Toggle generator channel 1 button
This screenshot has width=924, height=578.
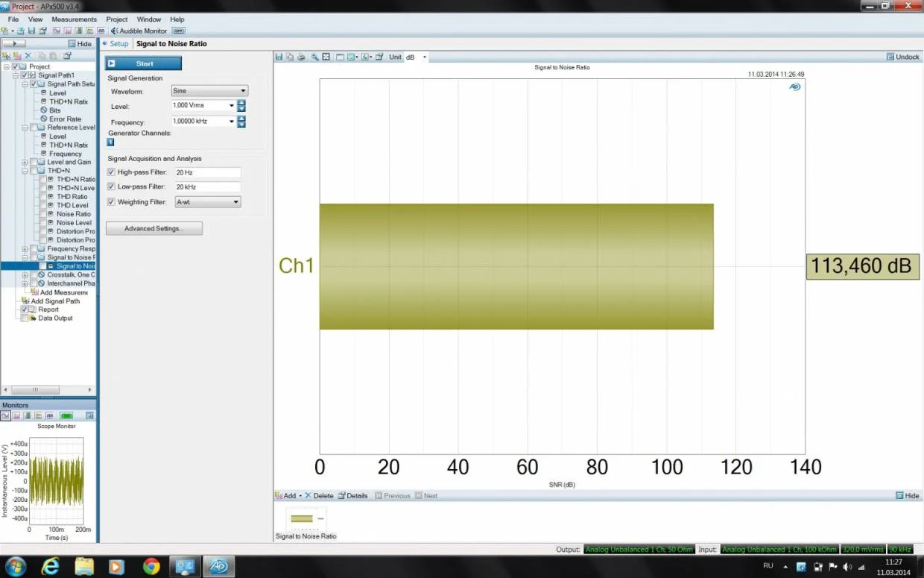coord(110,142)
